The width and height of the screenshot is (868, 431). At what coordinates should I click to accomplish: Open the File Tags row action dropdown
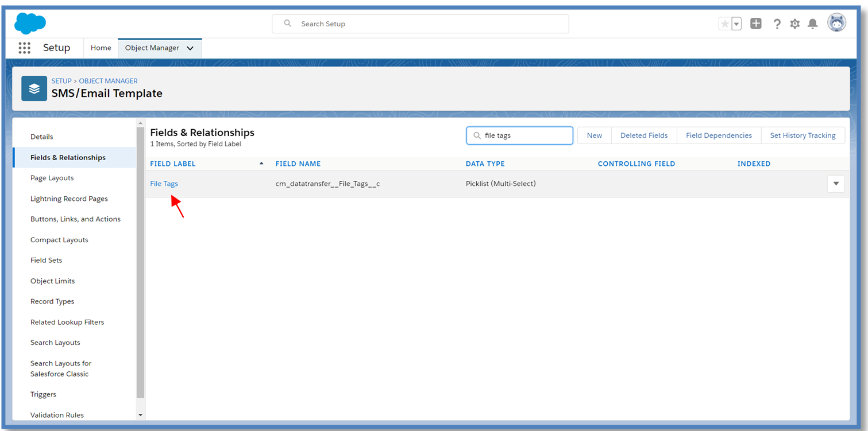coord(836,184)
